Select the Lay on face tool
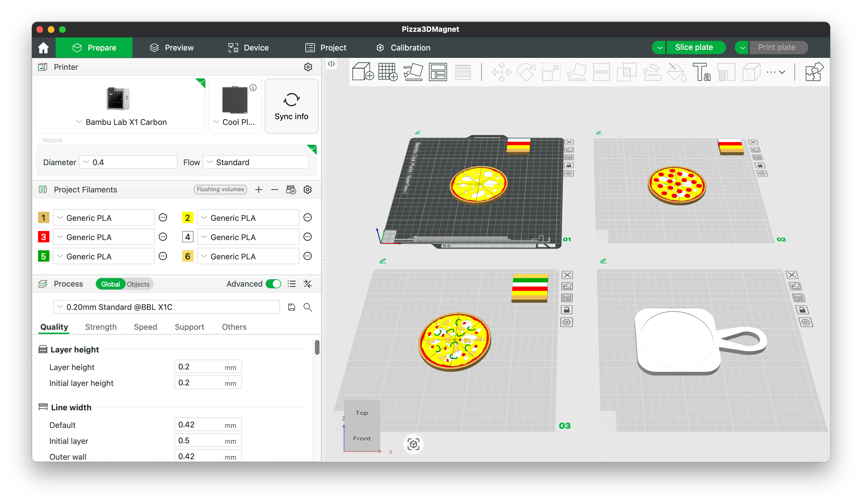The width and height of the screenshot is (862, 504). tap(577, 72)
